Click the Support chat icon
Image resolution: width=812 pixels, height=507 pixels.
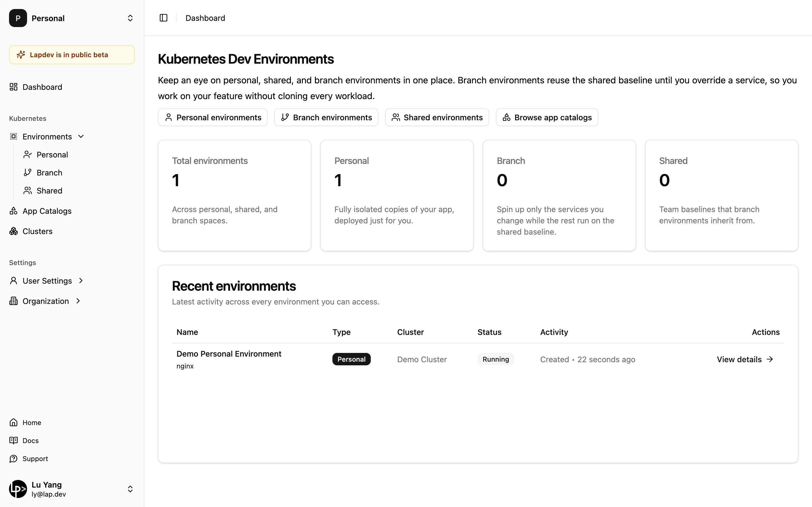pyautogui.click(x=14, y=459)
